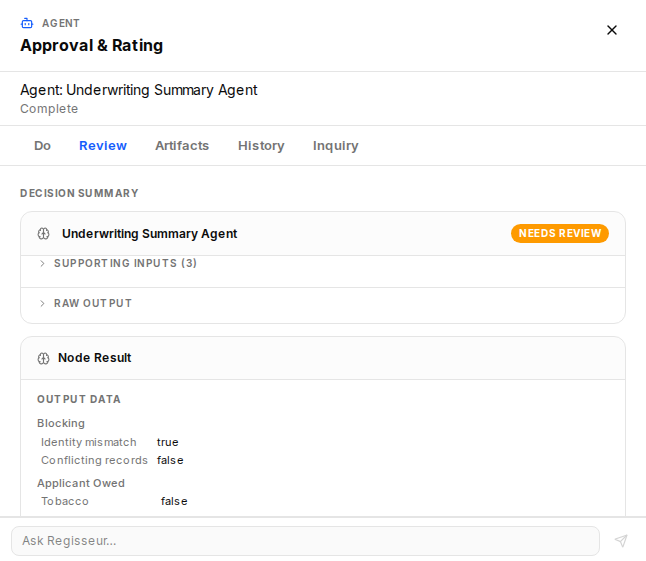Close the Approval & Rating panel
This screenshot has width=646, height=561.
[x=612, y=30]
